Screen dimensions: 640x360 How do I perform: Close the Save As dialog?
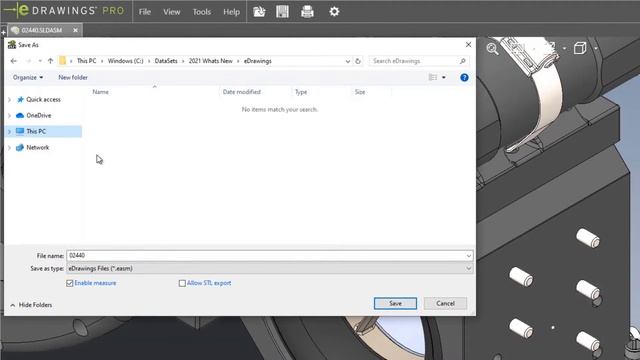(x=468, y=44)
